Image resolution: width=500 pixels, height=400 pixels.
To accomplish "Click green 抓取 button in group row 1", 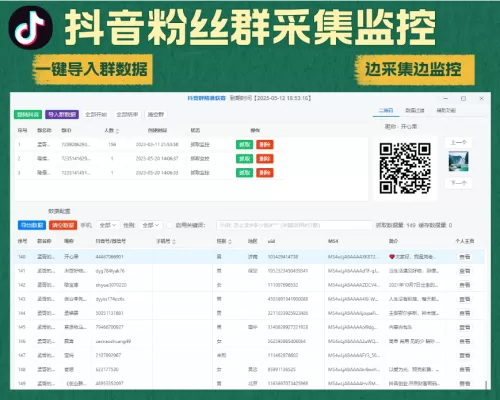I will click(x=244, y=145).
